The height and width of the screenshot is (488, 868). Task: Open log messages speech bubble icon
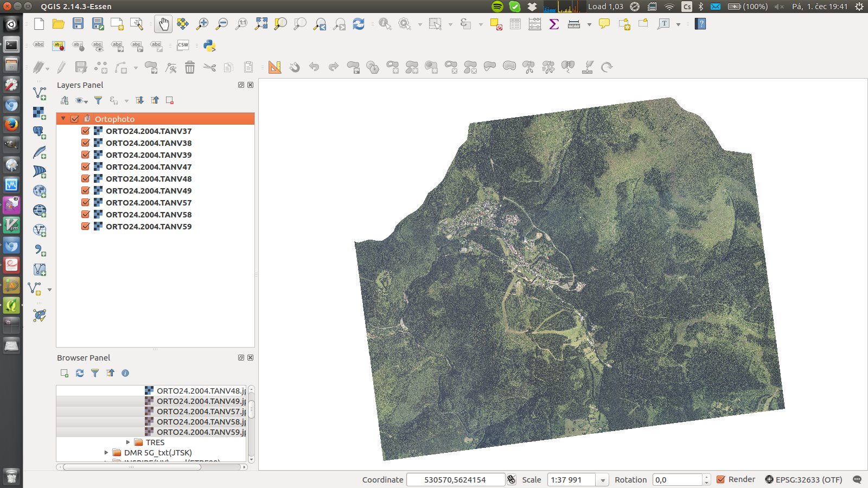tap(857, 480)
